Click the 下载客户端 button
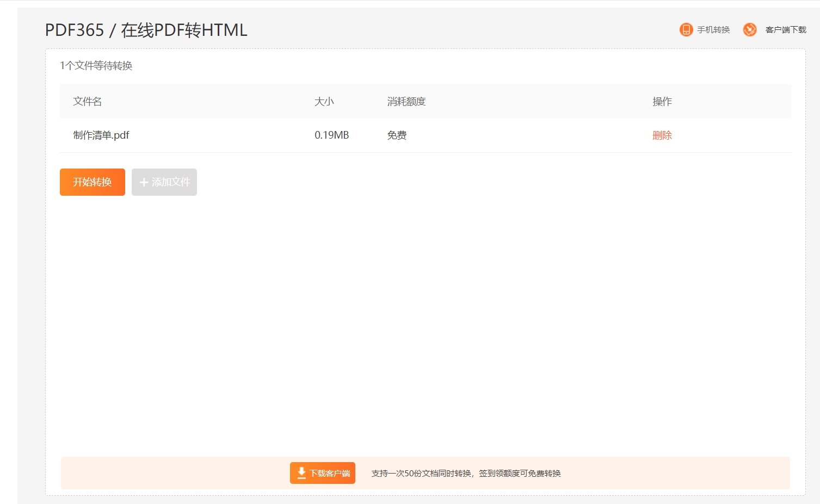This screenshot has width=820, height=504. point(323,473)
